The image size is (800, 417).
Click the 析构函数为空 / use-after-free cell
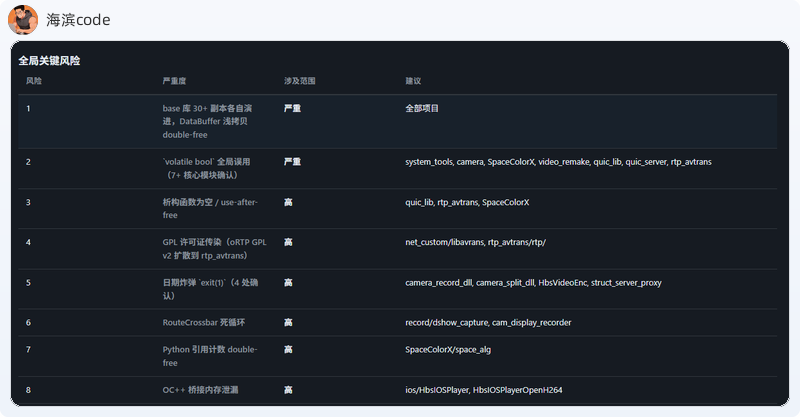210,209
